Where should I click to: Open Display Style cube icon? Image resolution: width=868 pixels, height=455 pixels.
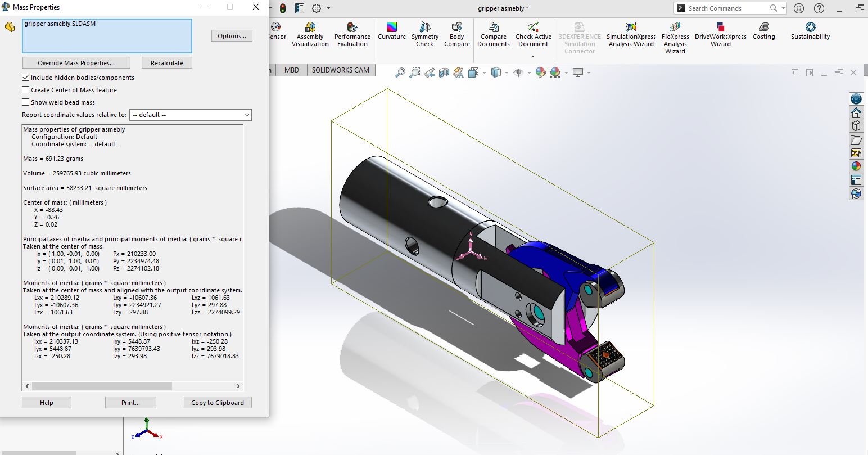click(496, 73)
